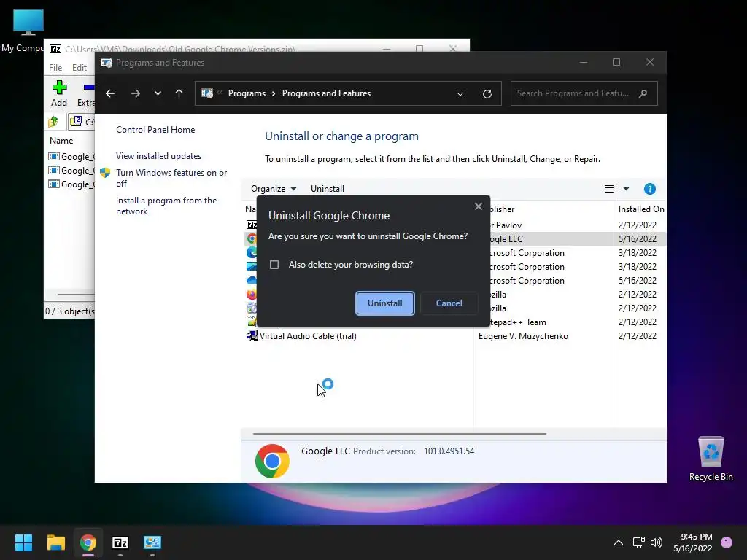Select Programs in the breadcrumb path

tap(247, 93)
